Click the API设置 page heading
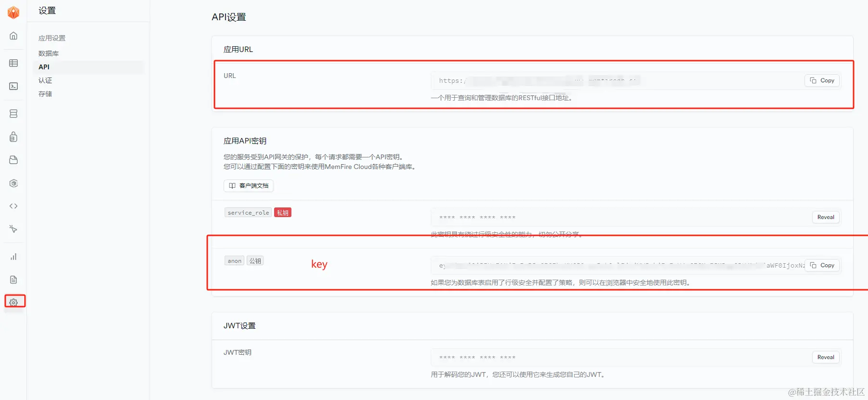Screen dimensions: 868x400 [x=229, y=17]
